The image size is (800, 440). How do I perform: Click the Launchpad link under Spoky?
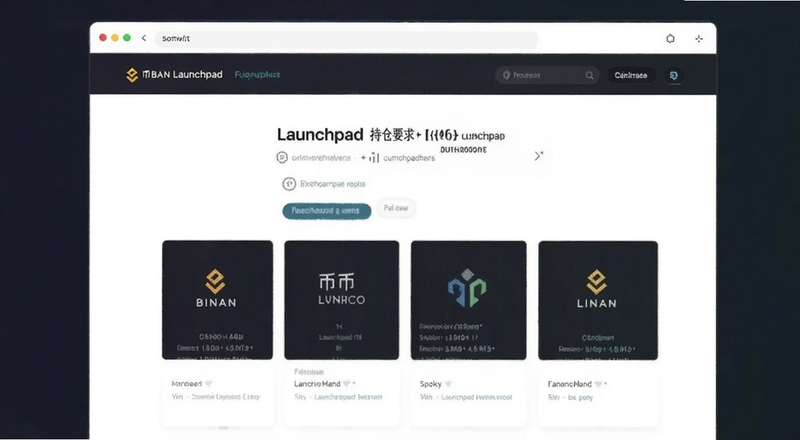point(477,397)
